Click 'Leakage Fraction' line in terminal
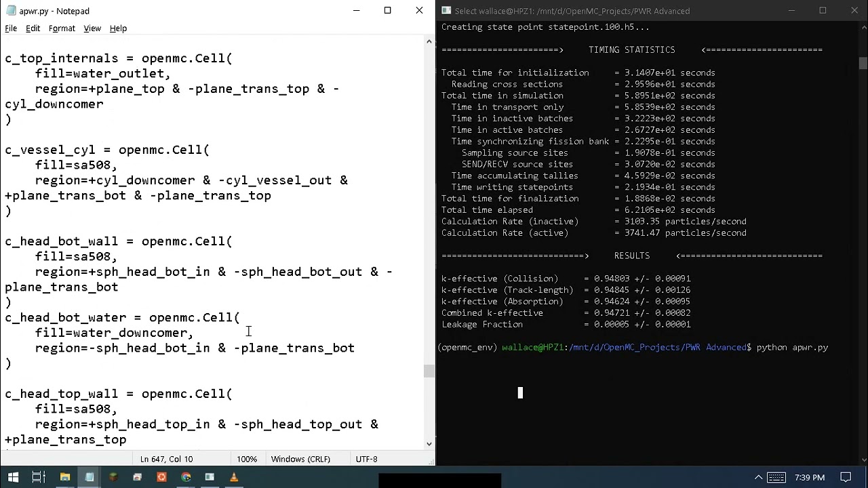Screen dimensions: 868x488 pyautogui.click(x=566, y=324)
